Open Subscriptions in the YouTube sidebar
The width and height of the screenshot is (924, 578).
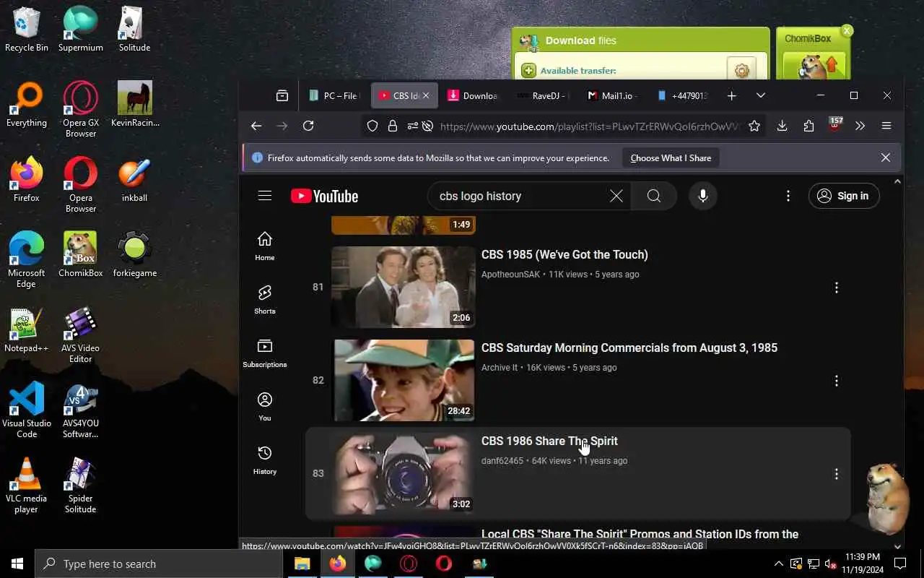[x=265, y=353]
